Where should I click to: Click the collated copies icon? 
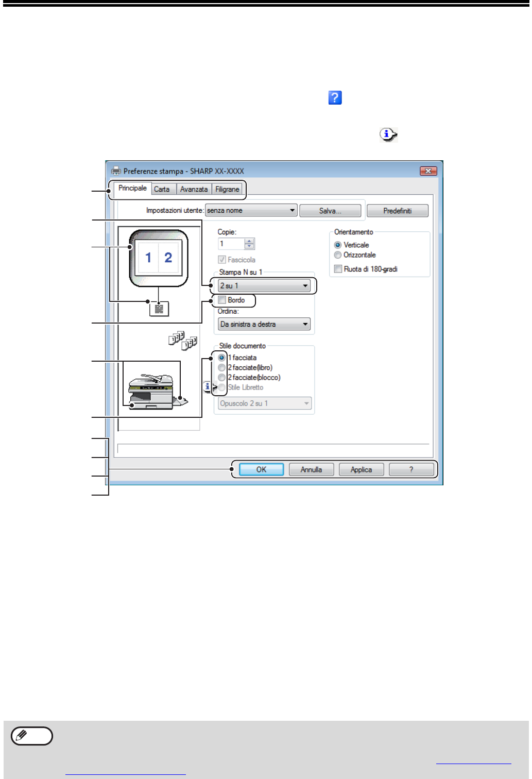(x=183, y=341)
